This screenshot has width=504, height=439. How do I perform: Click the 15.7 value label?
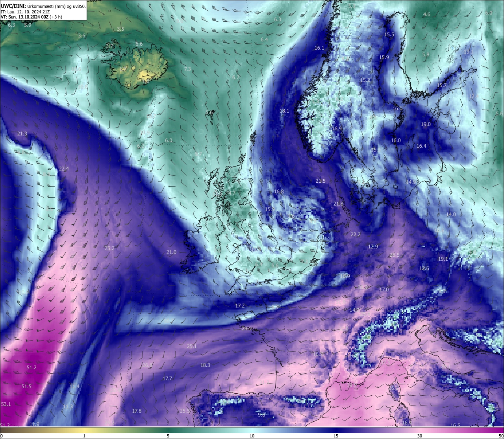[442, 86]
